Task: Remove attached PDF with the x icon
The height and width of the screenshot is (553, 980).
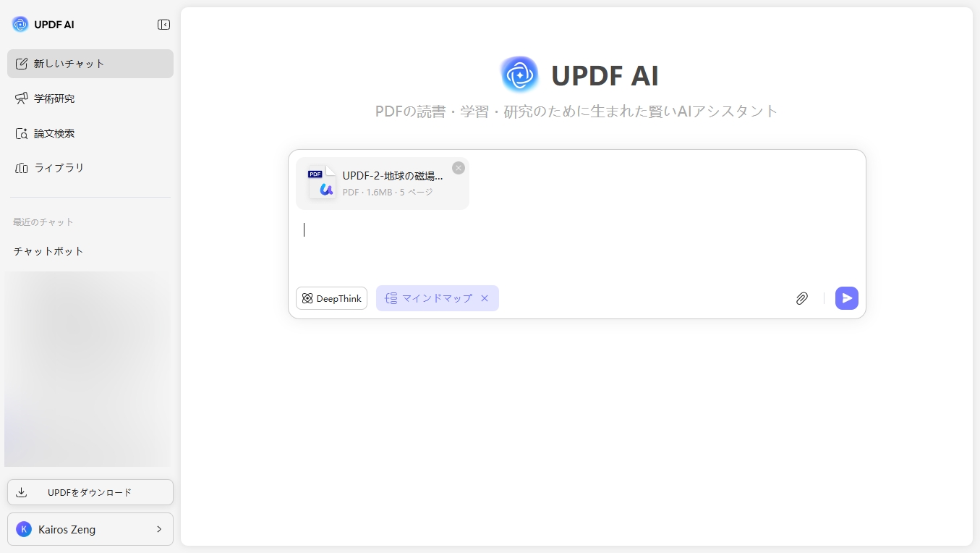Action: pos(459,168)
